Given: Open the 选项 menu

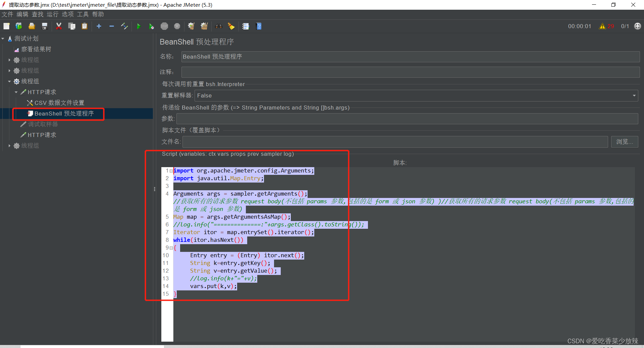Looking at the screenshot, I should [x=68, y=14].
